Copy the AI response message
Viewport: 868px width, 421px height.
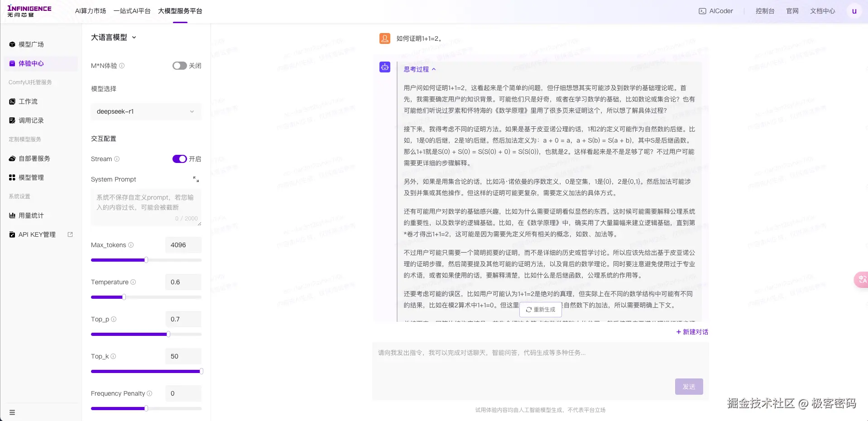click(384, 67)
